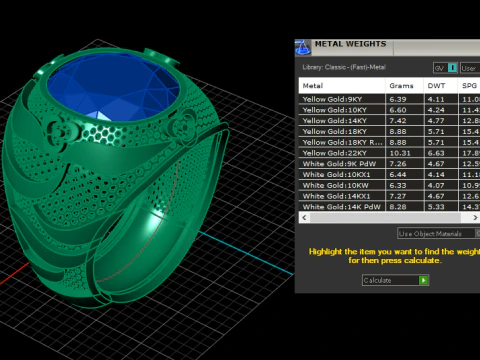Click the Metal Weights scale icon
This screenshot has width=480, height=360.
303,47
